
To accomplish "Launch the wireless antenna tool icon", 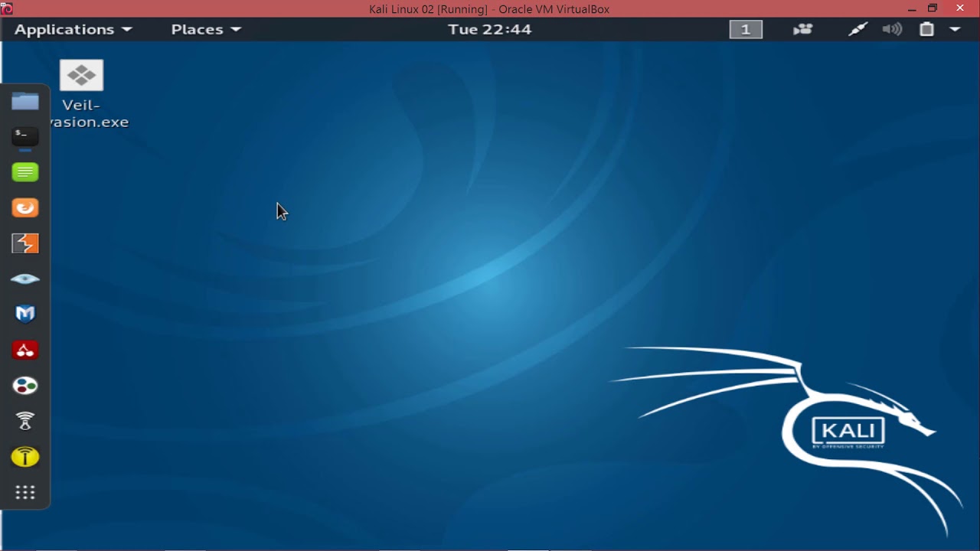I will point(25,421).
